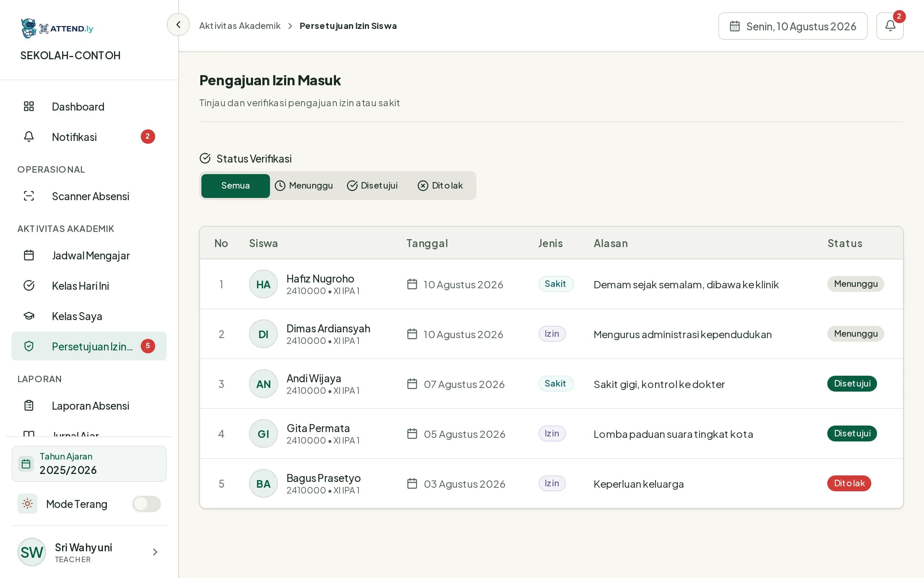
Task: Click calendar icon in Bagus Prasetyo's row
Action: pos(412,484)
